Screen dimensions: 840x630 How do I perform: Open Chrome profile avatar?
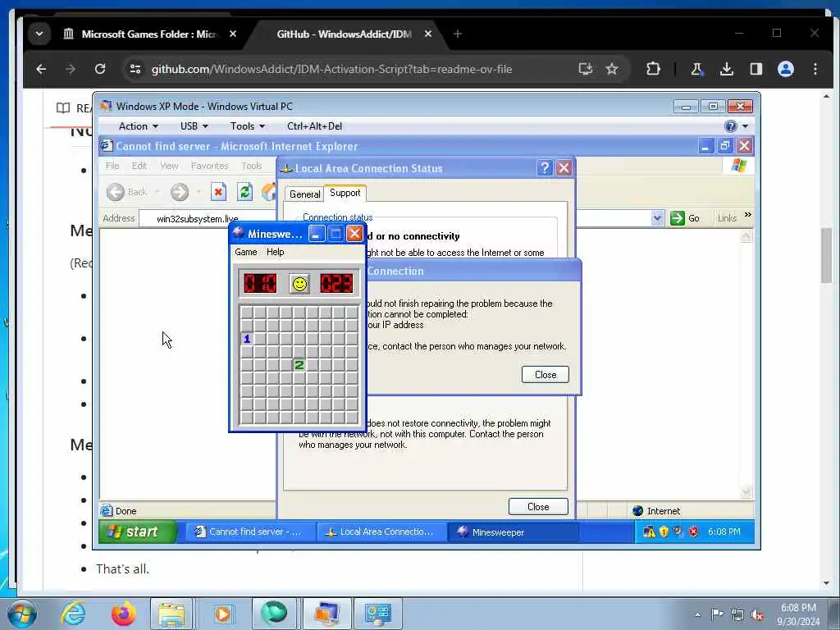click(x=785, y=69)
